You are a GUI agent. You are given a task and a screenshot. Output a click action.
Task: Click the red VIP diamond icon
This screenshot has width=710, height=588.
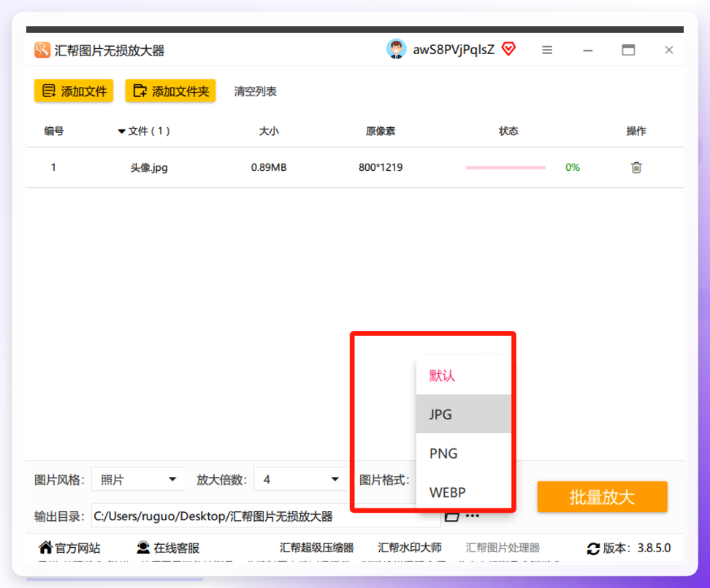point(508,49)
